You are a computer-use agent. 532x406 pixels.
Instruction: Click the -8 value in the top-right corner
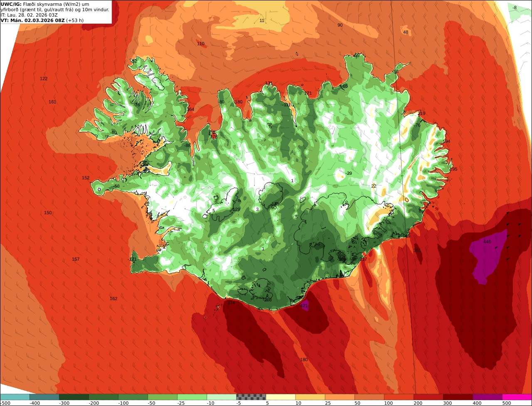(515, 7)
